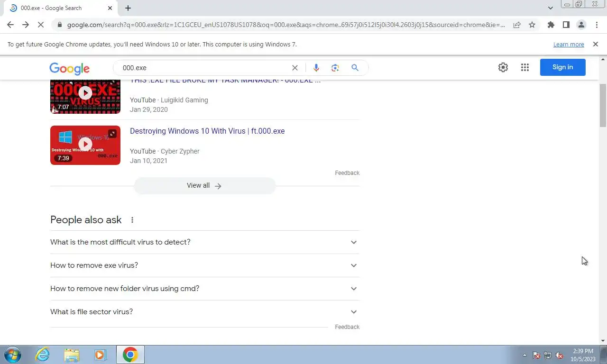Open the Learn more link
This screenshot has width=607, height=364.
click(x=569, y=44)
